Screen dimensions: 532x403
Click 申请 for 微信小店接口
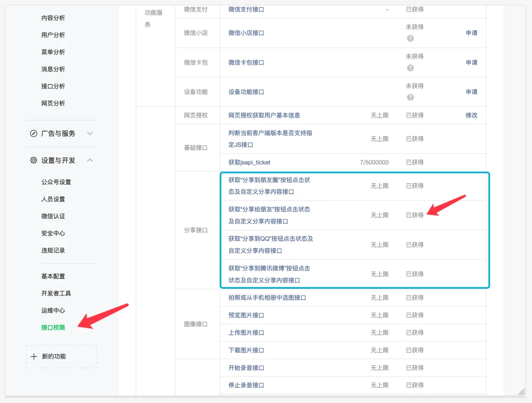(x=471, y=33)
